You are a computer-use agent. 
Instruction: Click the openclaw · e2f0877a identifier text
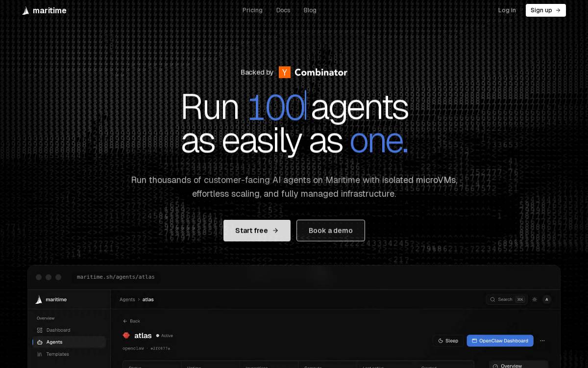click(x=146, y=348)
